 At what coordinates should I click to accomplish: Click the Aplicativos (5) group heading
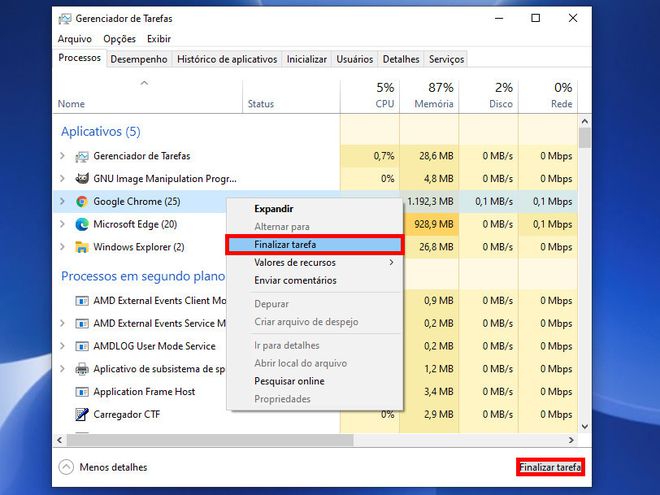pos(101,132)
